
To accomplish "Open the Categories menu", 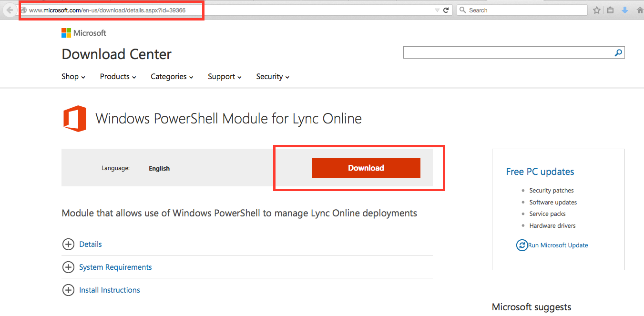I will pyautogui.click(x=172, y=77).
